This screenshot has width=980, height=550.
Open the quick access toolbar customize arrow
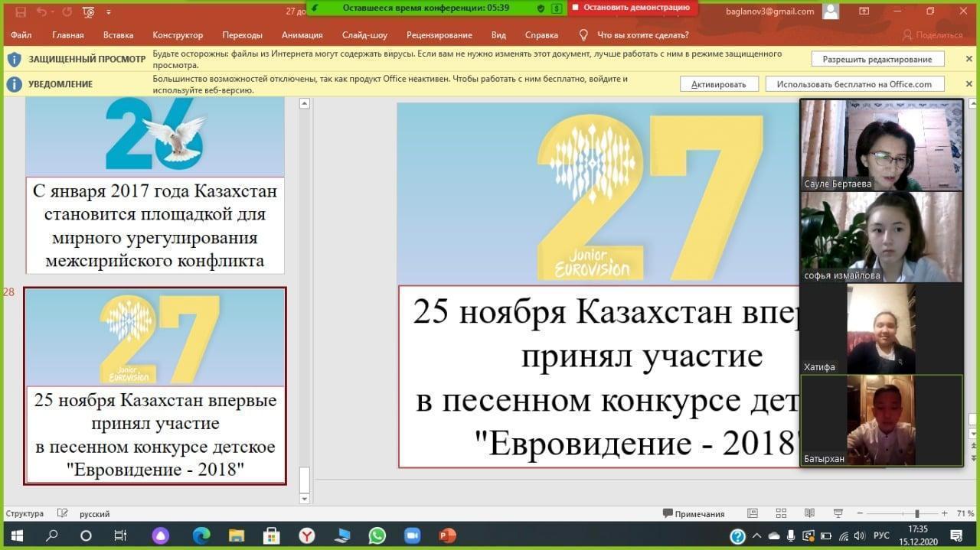[108, 12]
